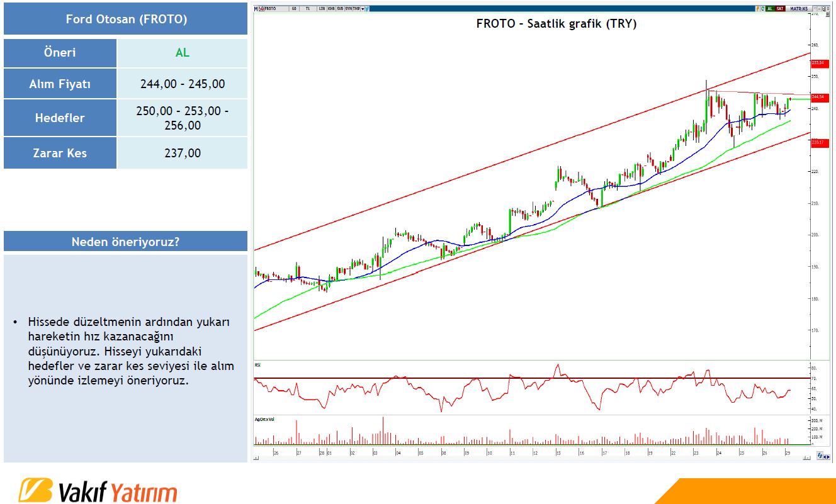Image resolution: width=836 pixels, height=504 pixels.
Task: Select the green 'AL' recommendation cell
Action: [183, 53]
